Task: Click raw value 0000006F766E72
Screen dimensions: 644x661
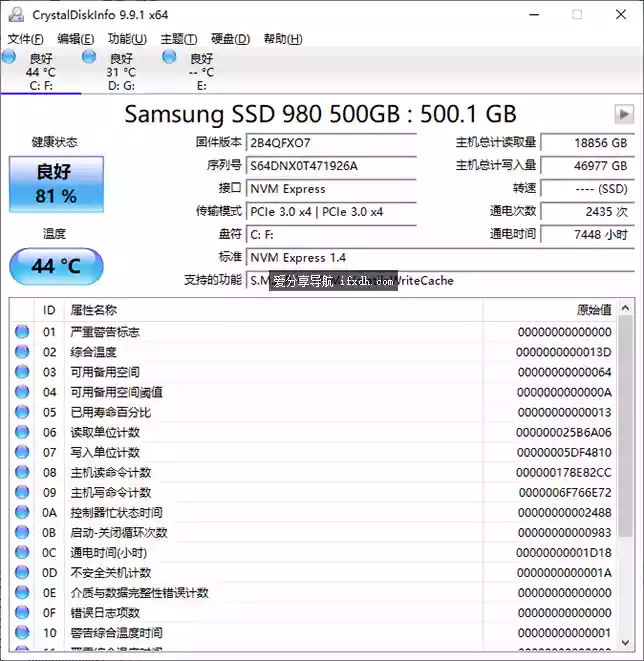Action: point(565,493)
